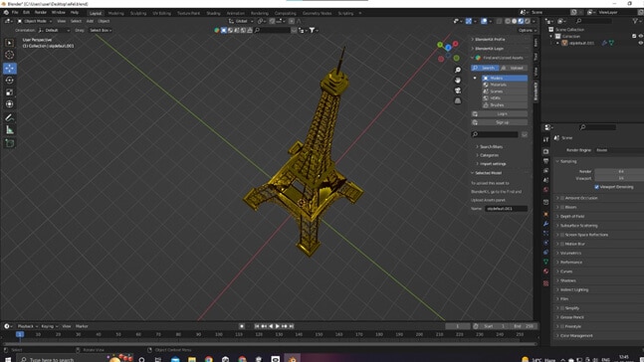Screen dimensions: 644x362
Task: Select the Transform tool
Action: tap(9, 104)
